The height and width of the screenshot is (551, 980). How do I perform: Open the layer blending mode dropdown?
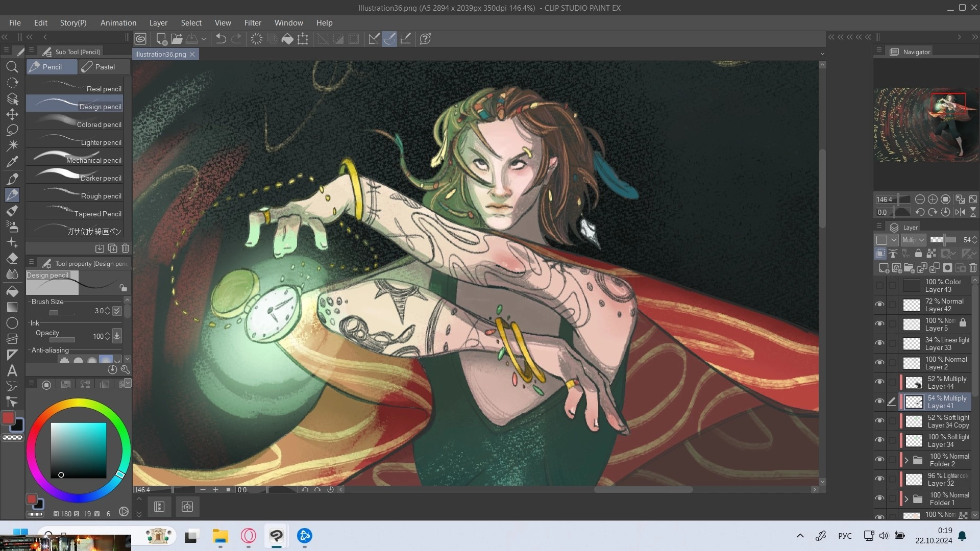(x=913, y=240)
